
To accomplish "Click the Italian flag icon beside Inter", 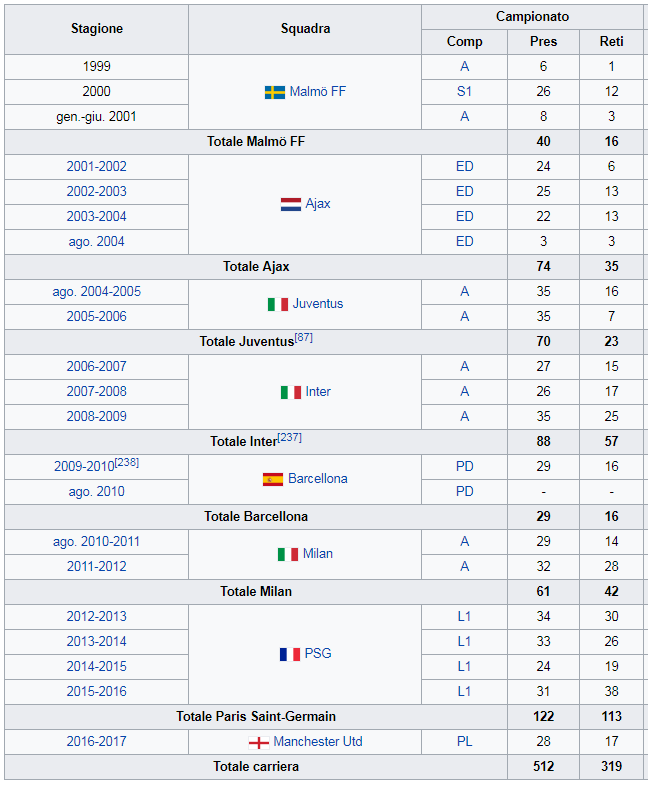I will pyautogui.click(x=290, y=392).
